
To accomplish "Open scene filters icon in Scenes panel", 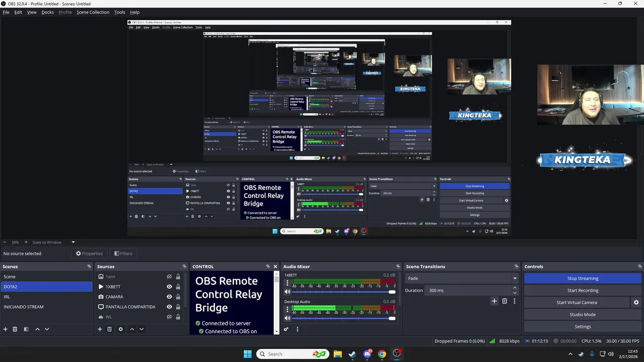I will point(26,329).
